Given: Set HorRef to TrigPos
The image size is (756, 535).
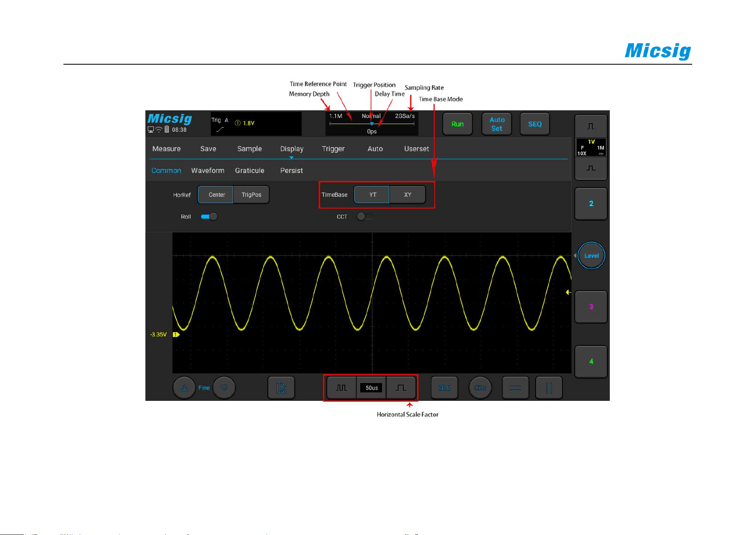Looking at the screenshot, I should coord(251,195).
